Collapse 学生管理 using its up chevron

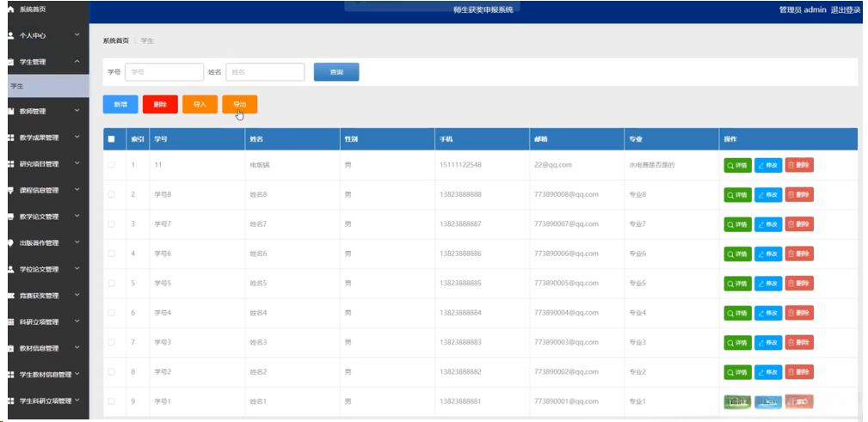[77, 61]
